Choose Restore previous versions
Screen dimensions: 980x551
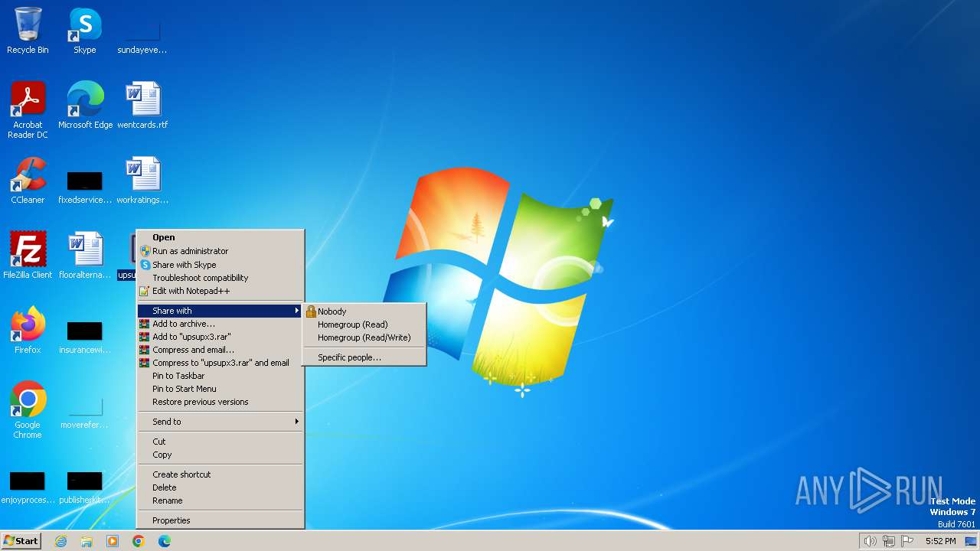(220, 402)
